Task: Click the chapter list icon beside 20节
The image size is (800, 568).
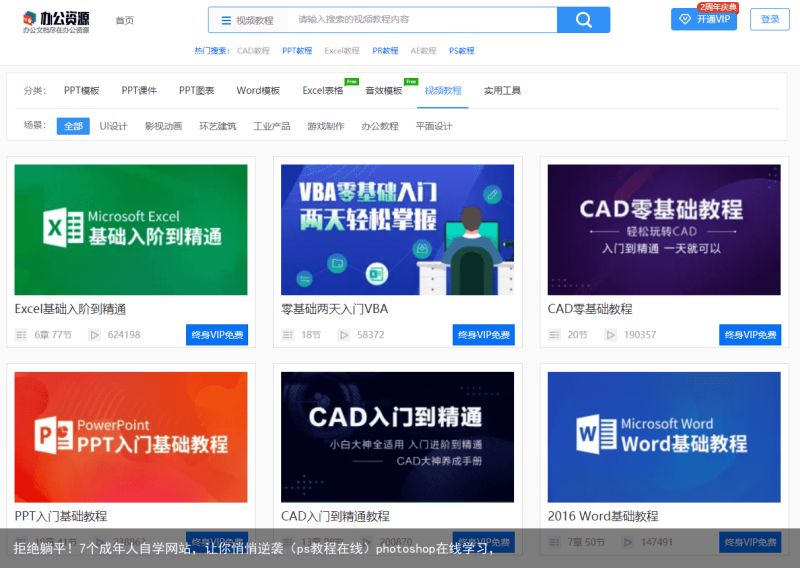Action: pos(554,335)
